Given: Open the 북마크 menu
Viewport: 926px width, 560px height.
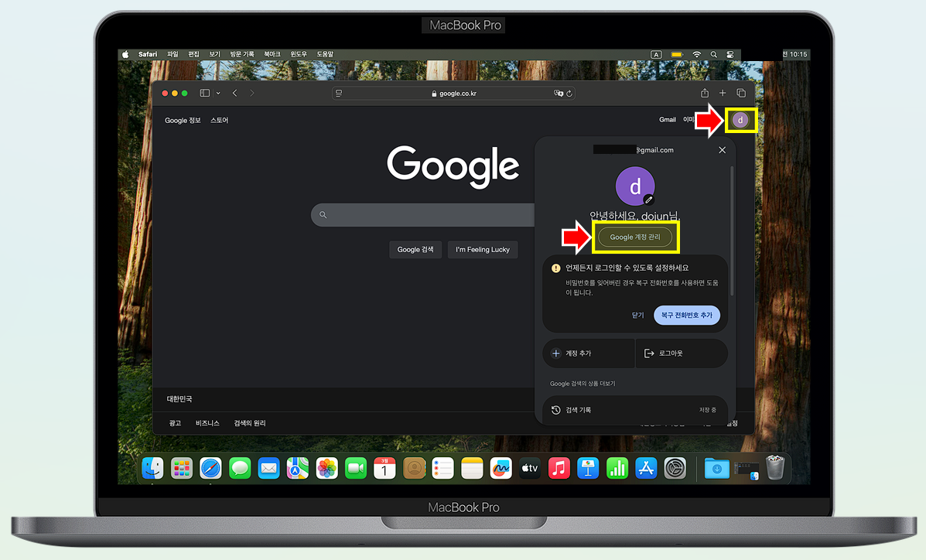Looking at the screenshot, I should tap(272, 54).
